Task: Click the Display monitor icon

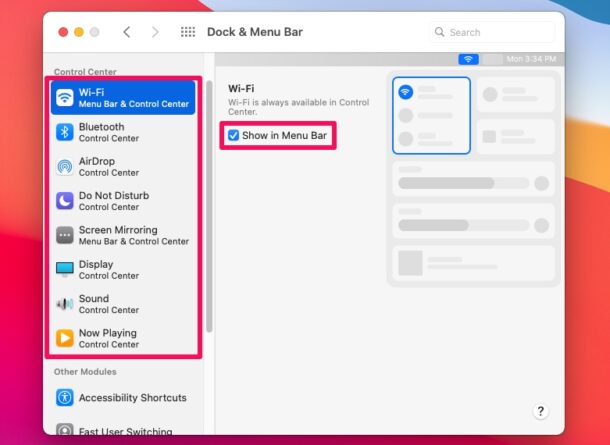Action: pyautogui.click(x=65, y=269)
